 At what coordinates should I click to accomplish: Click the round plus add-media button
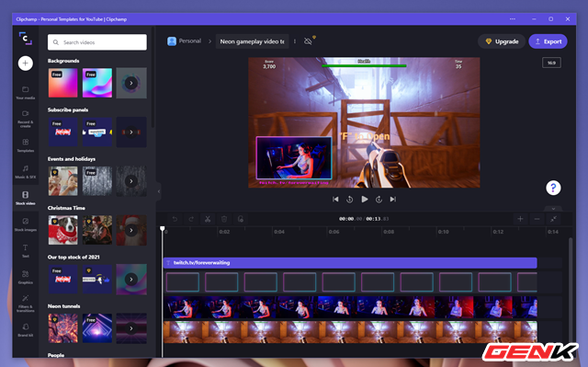[26, 63]
